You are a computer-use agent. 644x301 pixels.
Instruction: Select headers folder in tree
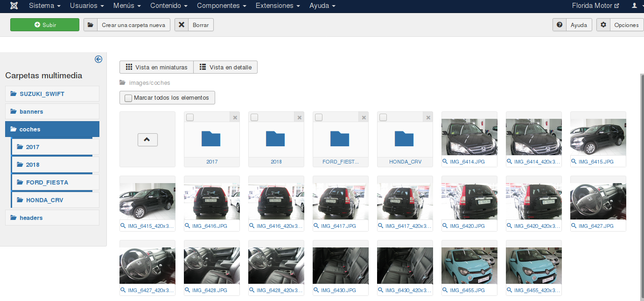[x=52, y=218]
